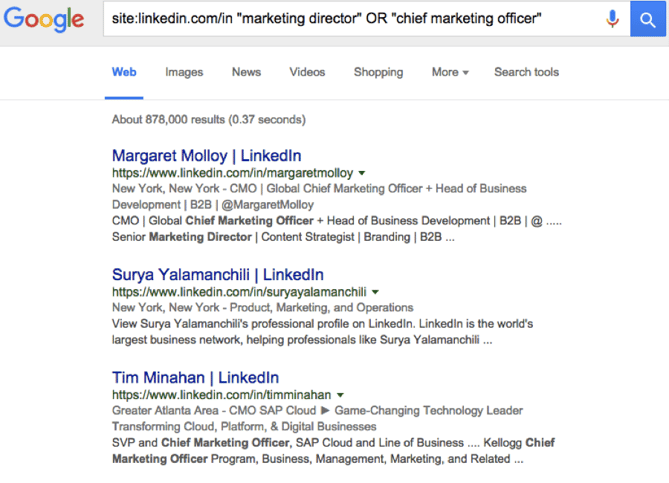Expand arrow beside timminahan URL

(x=341, y=395)
